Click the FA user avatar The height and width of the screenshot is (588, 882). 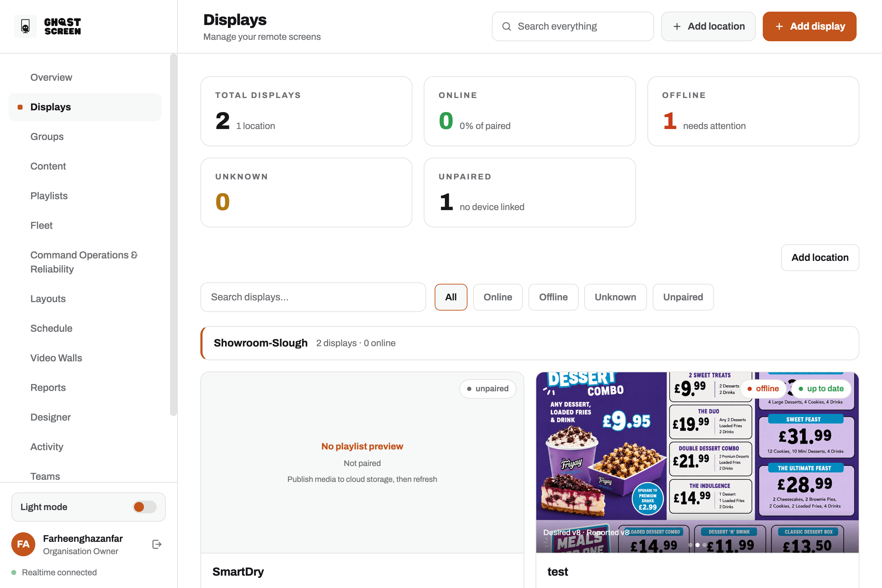coord(23,544)
